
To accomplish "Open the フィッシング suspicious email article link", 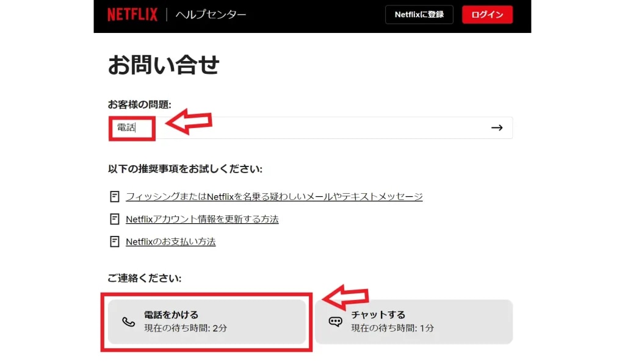I will coord(274,196).
